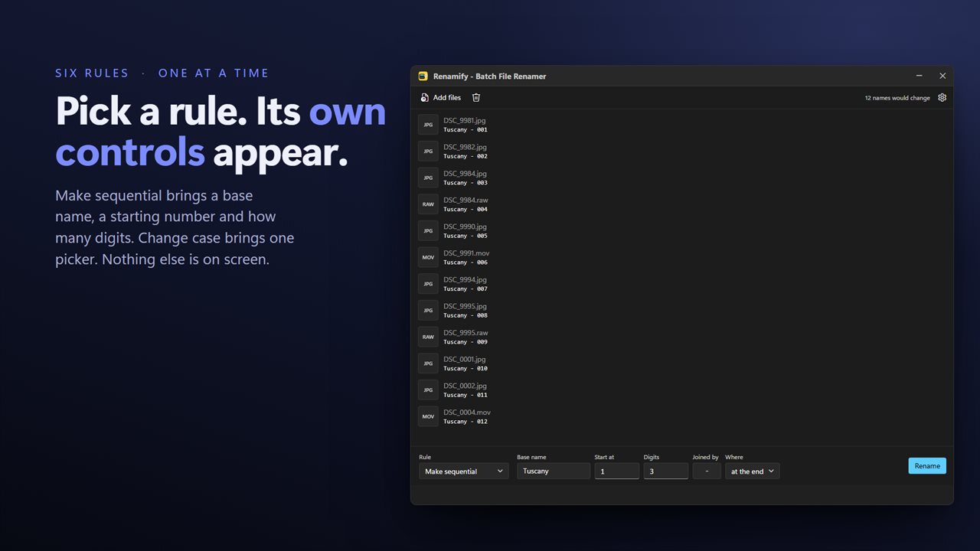980x551 pixels.
Task: Expand the Where dropdown set to at the end
Action: click(x=753, y=471)
